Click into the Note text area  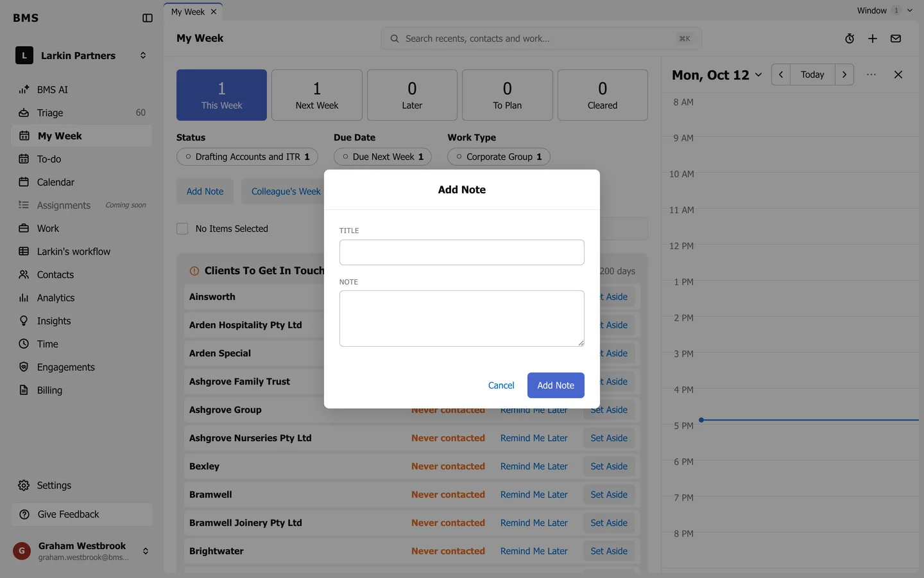pos(462,319)
